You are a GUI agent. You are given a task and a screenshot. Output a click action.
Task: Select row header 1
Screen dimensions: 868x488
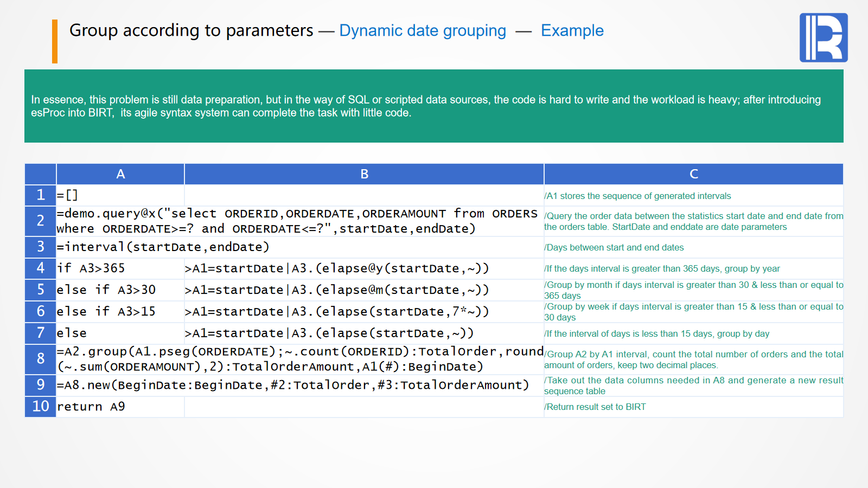point(41,195)
